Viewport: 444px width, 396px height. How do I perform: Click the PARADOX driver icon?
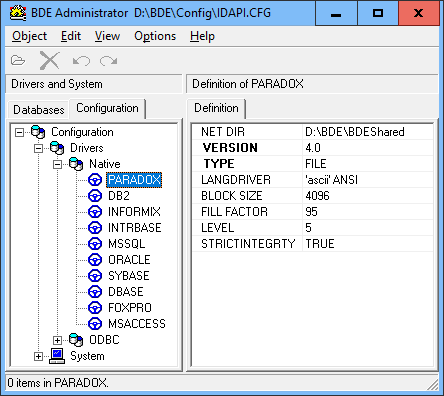[x=95, y=180]
